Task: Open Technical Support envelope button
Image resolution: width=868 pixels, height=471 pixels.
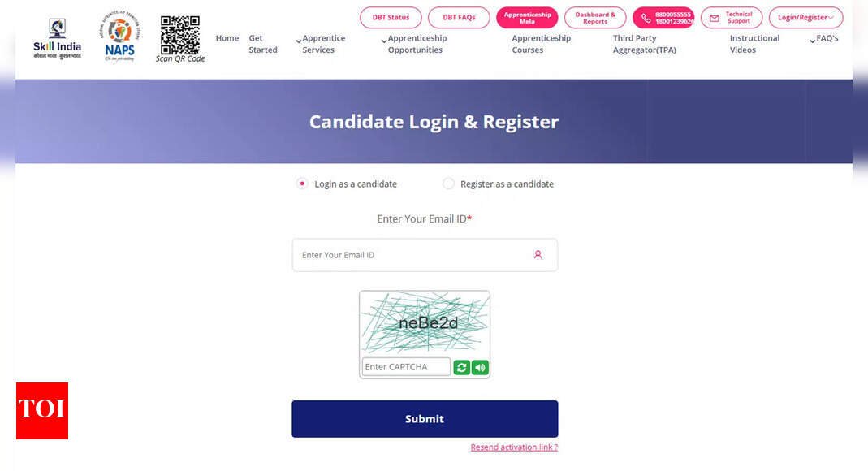Action: 732,18
